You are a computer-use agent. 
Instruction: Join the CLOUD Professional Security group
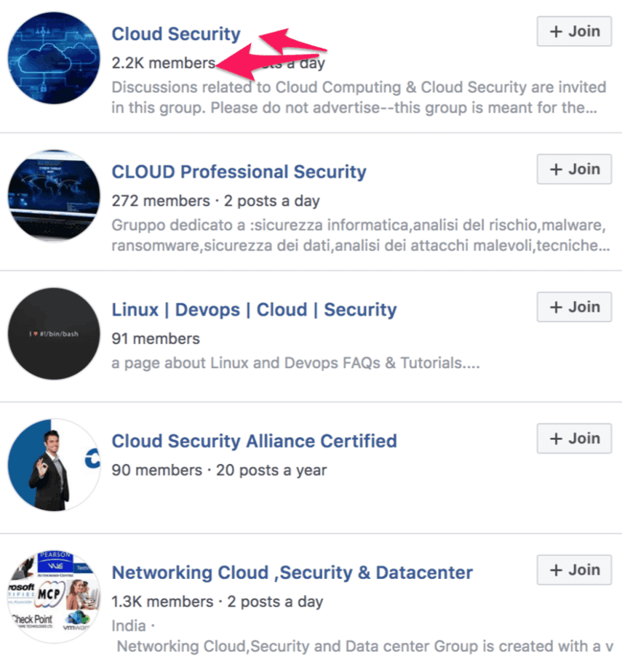click(574, 169)
